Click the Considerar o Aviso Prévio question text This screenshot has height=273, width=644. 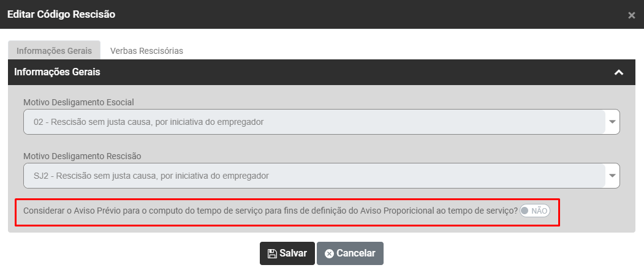tap(270, 211)
